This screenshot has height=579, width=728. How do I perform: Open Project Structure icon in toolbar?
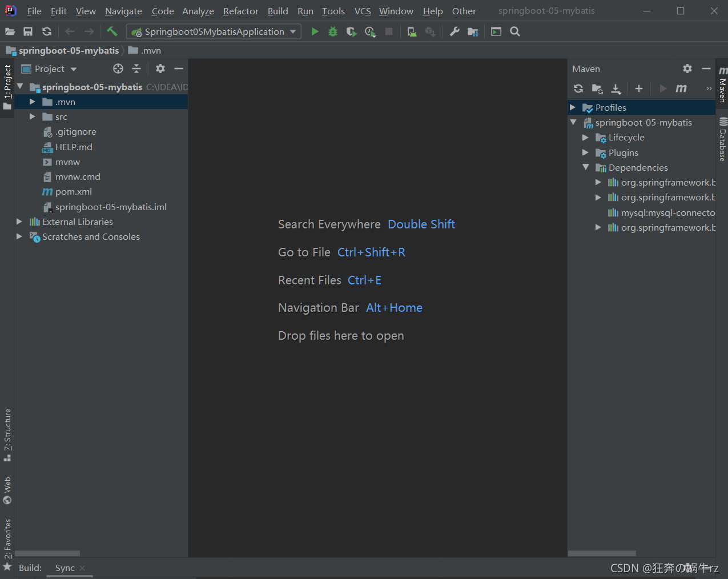473,32
